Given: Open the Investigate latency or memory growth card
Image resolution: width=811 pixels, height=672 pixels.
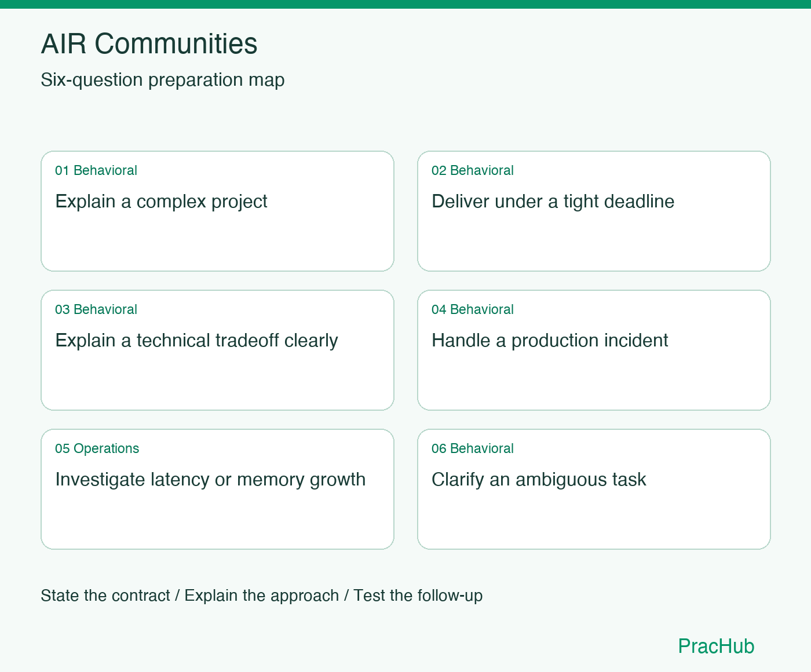Looking at the screenshot, I should (217, 489).
